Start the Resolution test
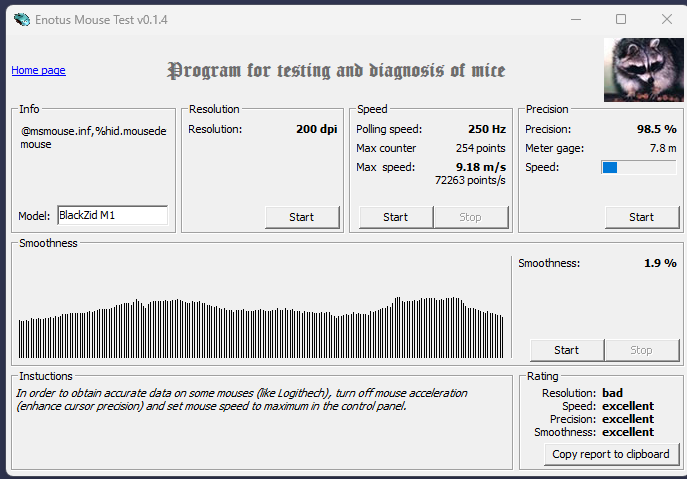Viewport: 687px width, 479px height. [x=302, y=217]
